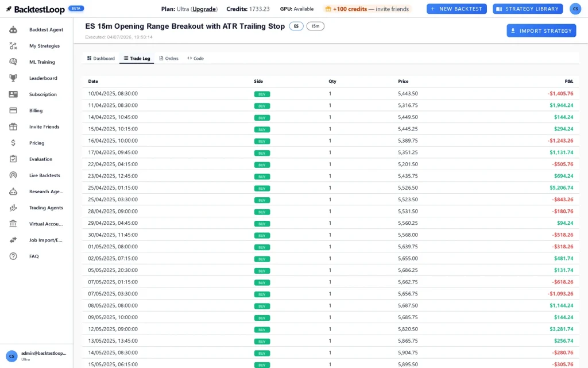Screen dimensions: 588x368
Task: Click the GPU: Available status
Action: point(297,9)
